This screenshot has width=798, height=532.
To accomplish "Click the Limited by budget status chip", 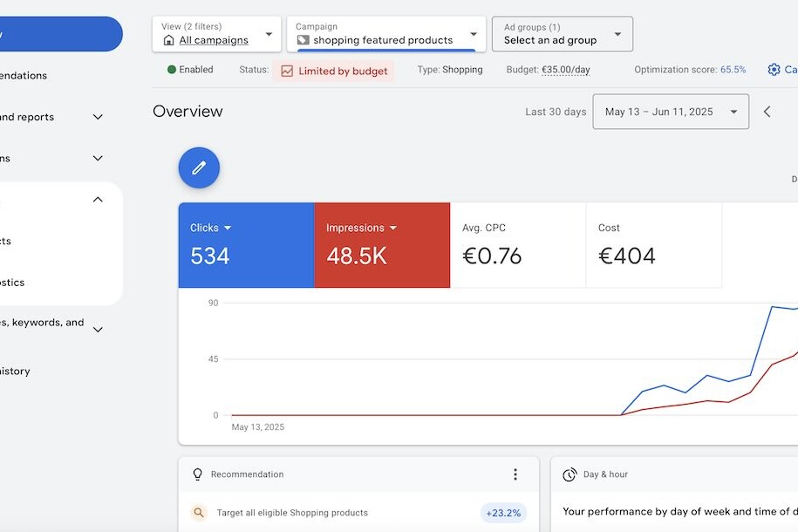I will click(x=334, y=71).
